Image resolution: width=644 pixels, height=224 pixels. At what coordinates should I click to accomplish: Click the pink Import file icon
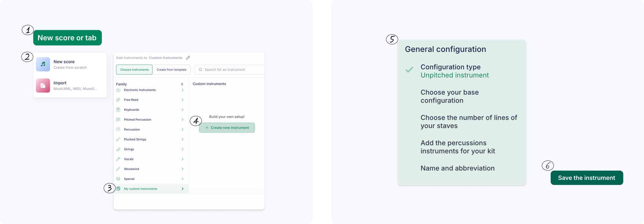(43, 86)
